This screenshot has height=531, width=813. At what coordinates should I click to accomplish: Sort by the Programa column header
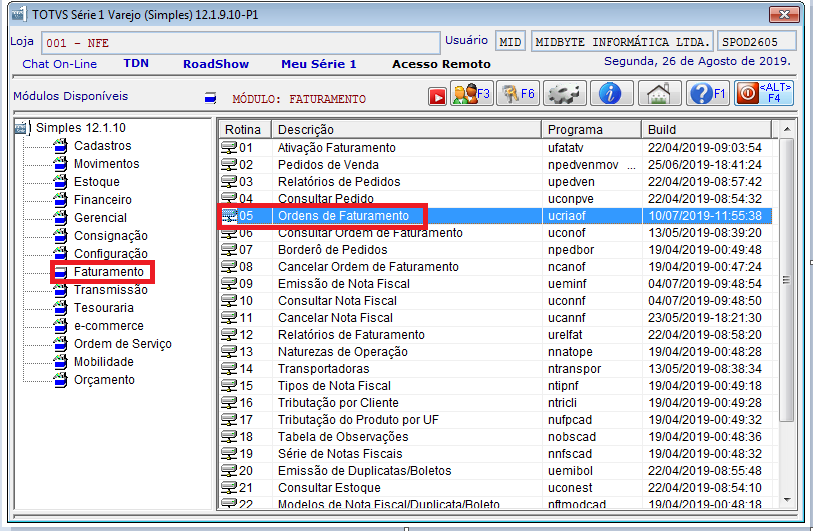(592, 130)
